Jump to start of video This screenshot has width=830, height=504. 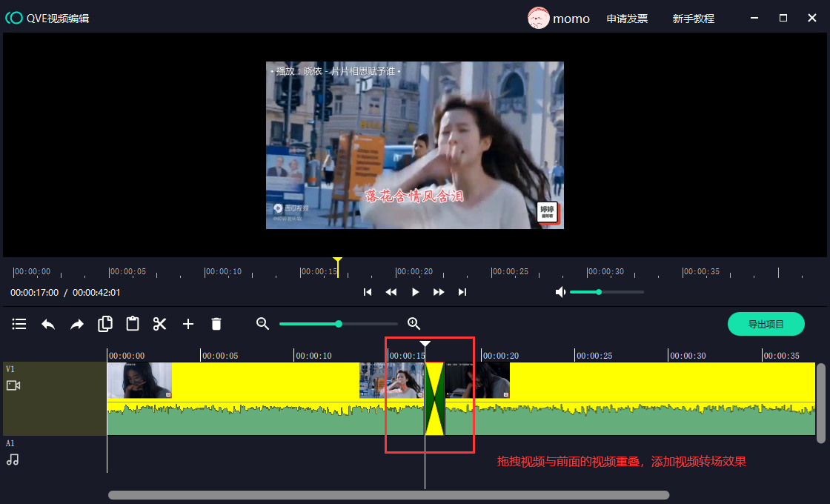tap(368, 292)
